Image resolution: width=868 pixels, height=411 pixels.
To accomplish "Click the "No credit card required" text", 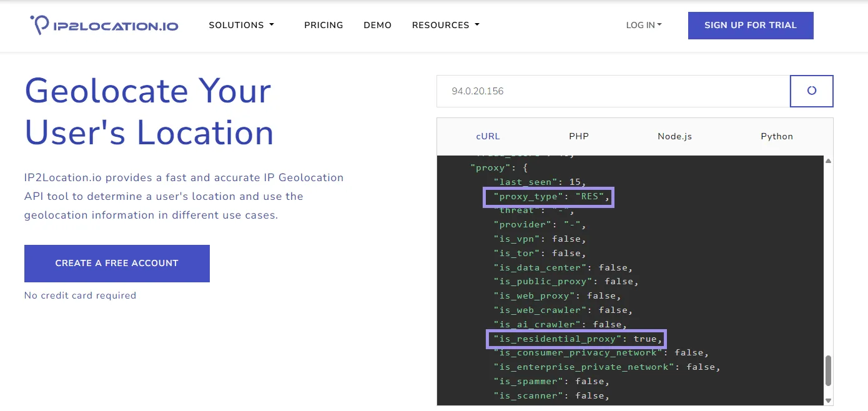I will [x=80, y=295].
